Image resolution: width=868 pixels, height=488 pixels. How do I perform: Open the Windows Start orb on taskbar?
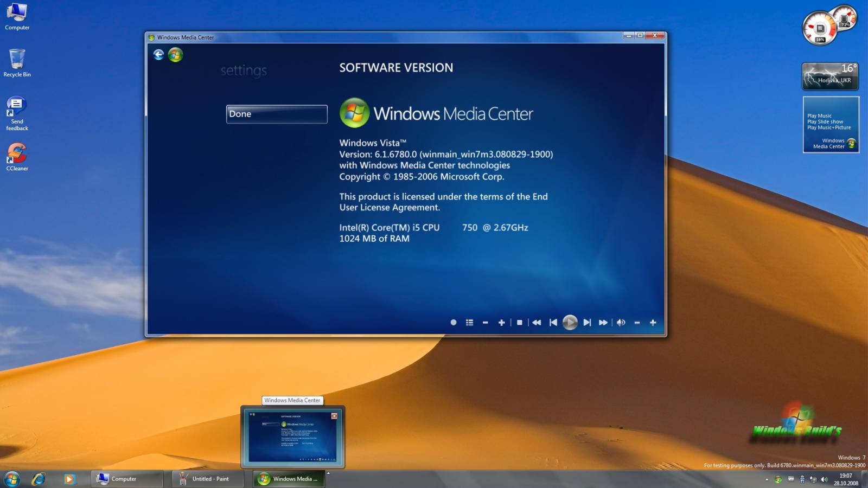coord(12,479)
